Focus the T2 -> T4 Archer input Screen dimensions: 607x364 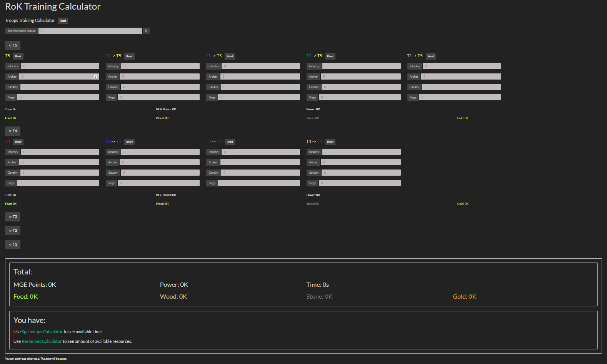click(260, 162)
